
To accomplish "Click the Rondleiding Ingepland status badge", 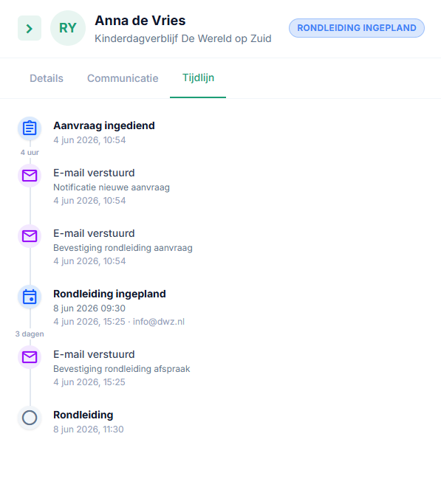I will click(356, 28).
